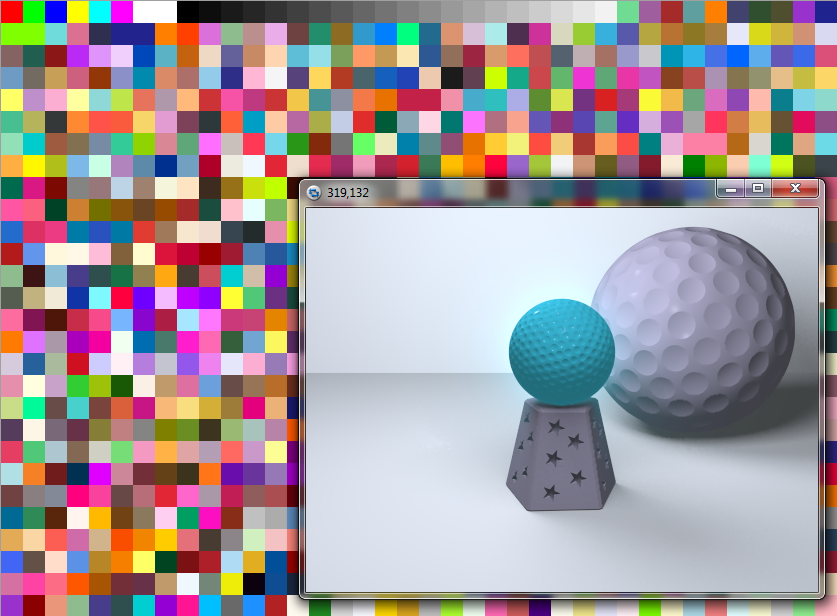Click the wide lime-green swatch below the red square
The height and width of the screenshot is (616, 837).
(x=22, y=33)
